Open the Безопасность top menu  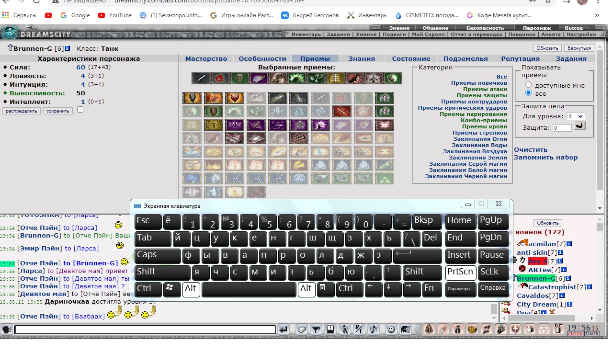coord(485,28)
